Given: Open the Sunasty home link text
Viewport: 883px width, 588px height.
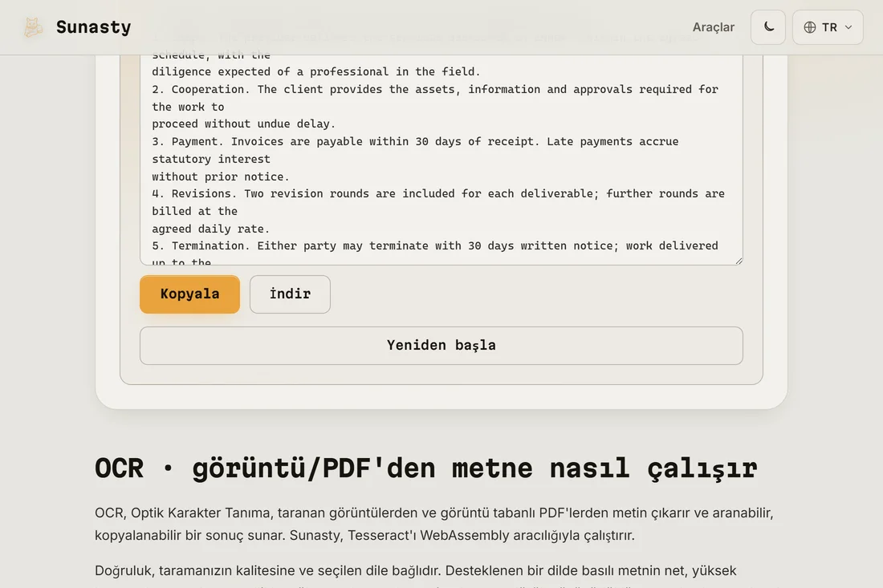Looking at the screenshot, I should 93,27.
